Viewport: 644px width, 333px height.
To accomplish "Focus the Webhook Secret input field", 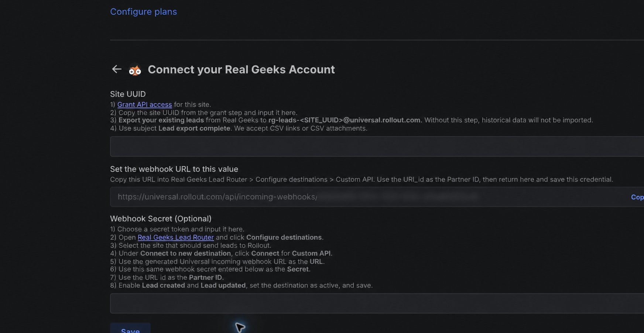I will pyautogui.click(x=377, y=303).
